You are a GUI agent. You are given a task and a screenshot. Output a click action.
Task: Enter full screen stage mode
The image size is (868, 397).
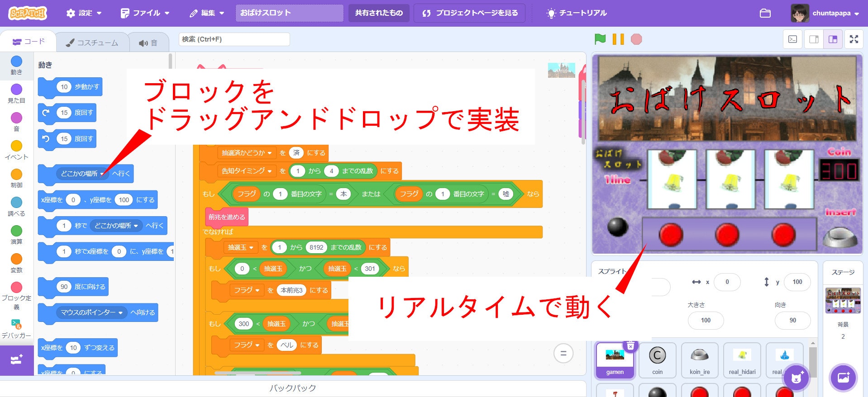(854, 39)
